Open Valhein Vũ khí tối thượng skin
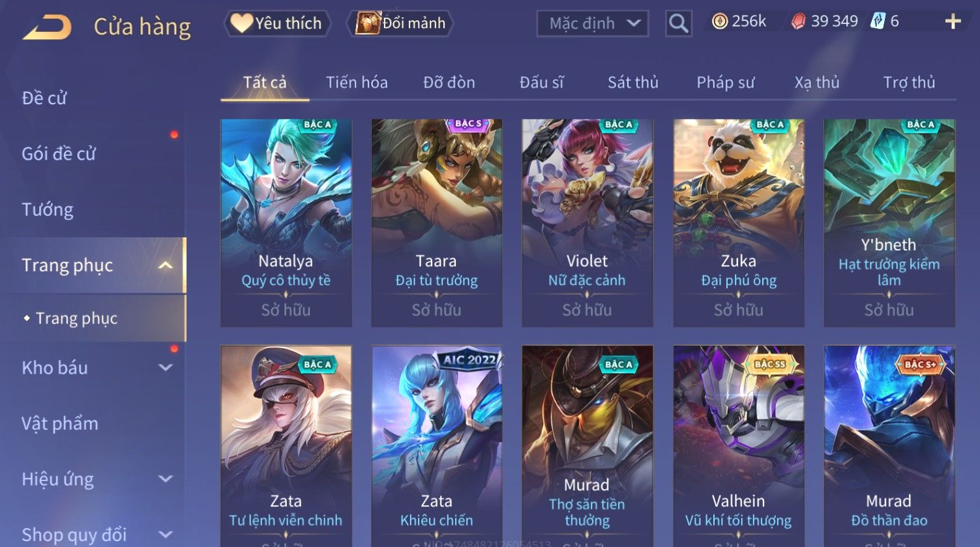 (x=738, y=446)
